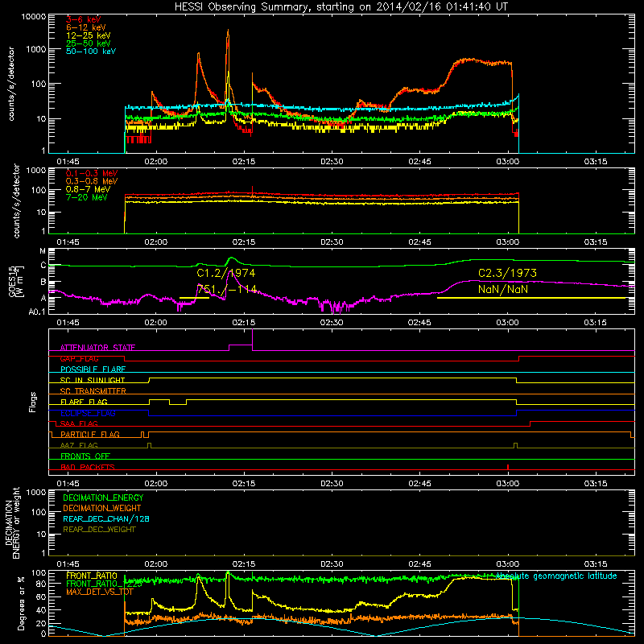Click the 0.8-7 MeV legend label
Image resolution: width=644 pixels, height=644 pixels.
coord(88,189)
